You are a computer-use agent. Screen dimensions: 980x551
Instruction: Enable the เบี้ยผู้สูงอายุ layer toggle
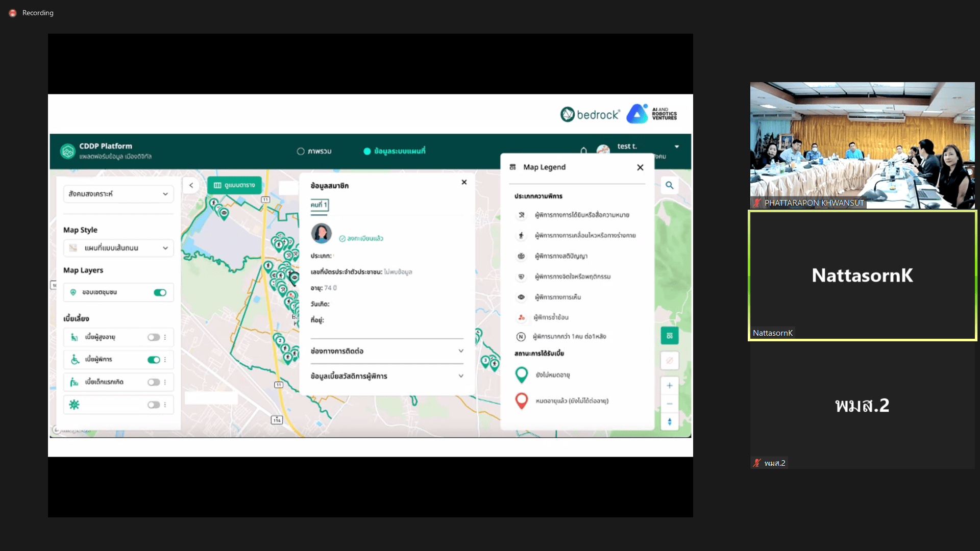pos(154,337)
